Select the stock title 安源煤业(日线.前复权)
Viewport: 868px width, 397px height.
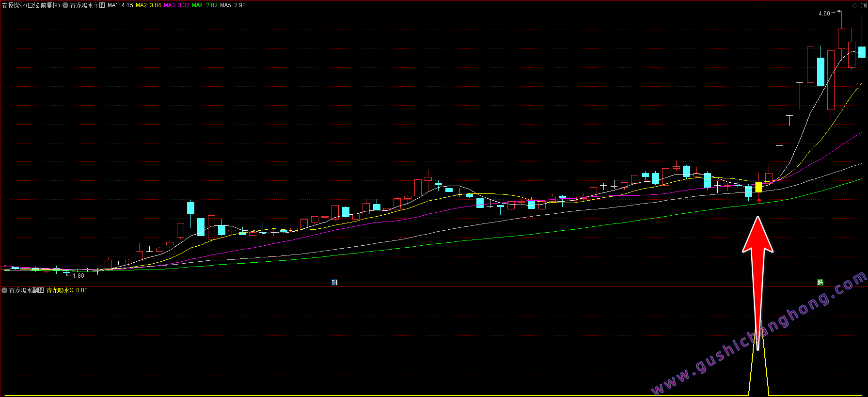pos(31,5)
